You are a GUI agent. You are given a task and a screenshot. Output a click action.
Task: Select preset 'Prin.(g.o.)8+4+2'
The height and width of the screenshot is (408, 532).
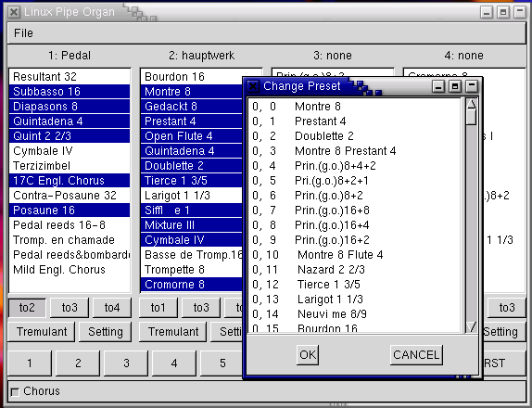coord(355,166)
